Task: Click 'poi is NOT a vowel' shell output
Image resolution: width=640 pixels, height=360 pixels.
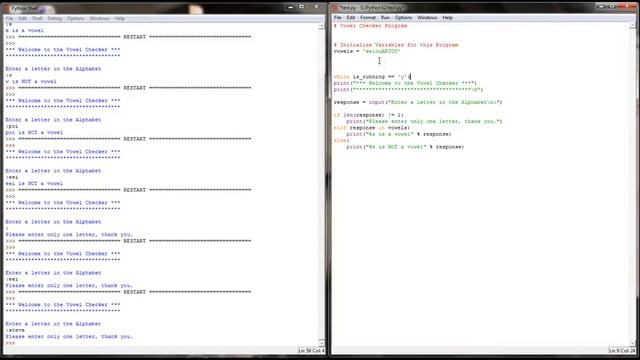Action: 34,133
